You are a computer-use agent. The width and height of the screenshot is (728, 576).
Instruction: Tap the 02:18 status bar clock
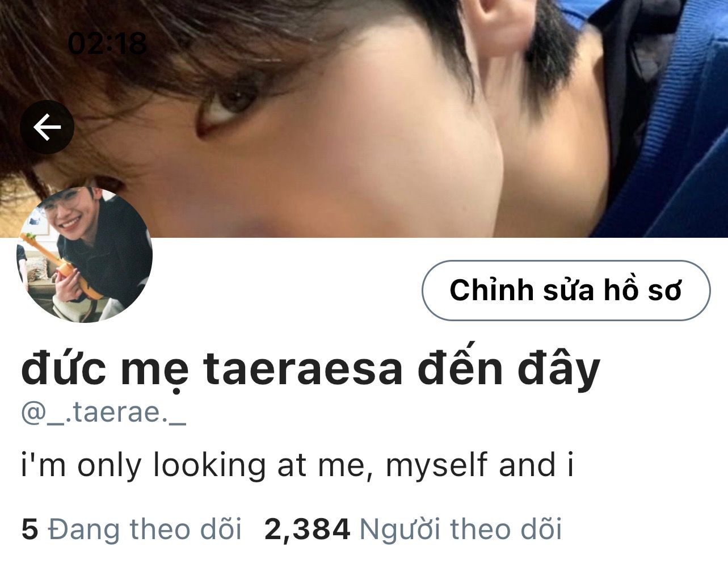[107, 44]
